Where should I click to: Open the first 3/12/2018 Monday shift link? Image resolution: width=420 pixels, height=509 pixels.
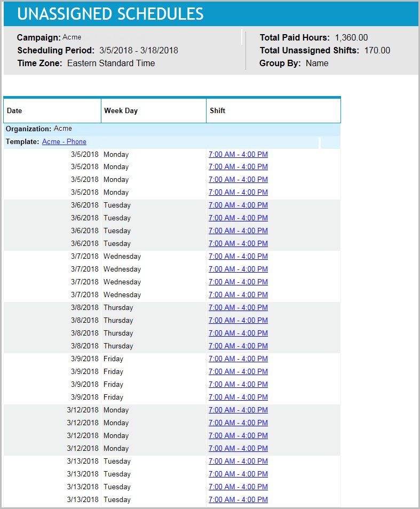[238, 410]
